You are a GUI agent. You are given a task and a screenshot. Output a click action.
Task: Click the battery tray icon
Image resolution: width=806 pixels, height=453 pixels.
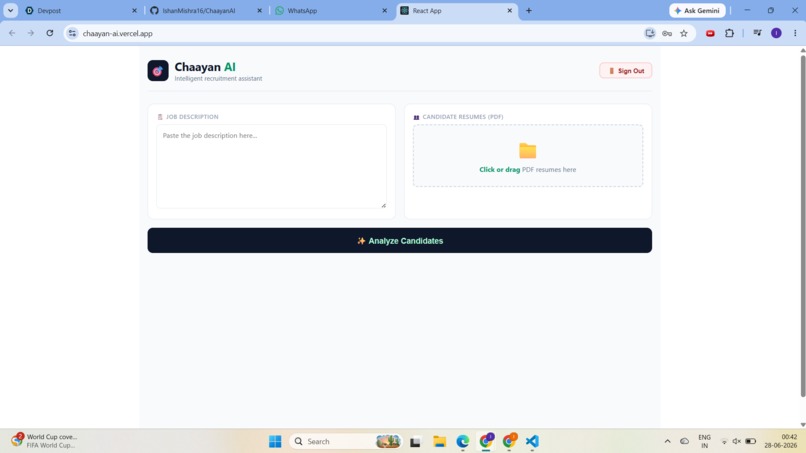(x=750, y=441)
